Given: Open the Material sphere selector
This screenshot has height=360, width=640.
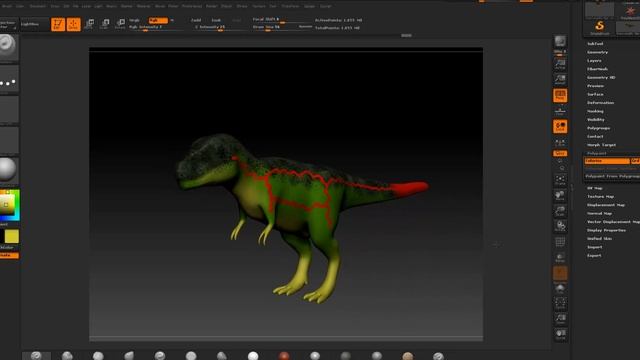Looking at the screenshot, I should pos(8,170).
